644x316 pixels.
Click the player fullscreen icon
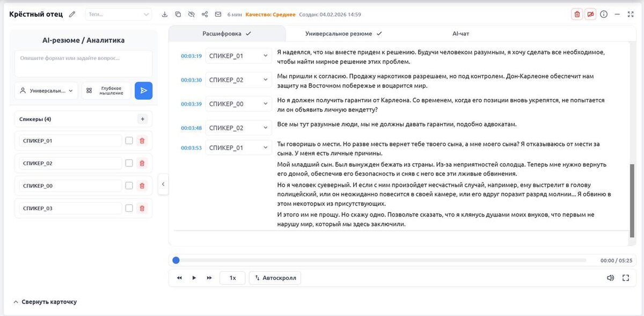[625, 278]
